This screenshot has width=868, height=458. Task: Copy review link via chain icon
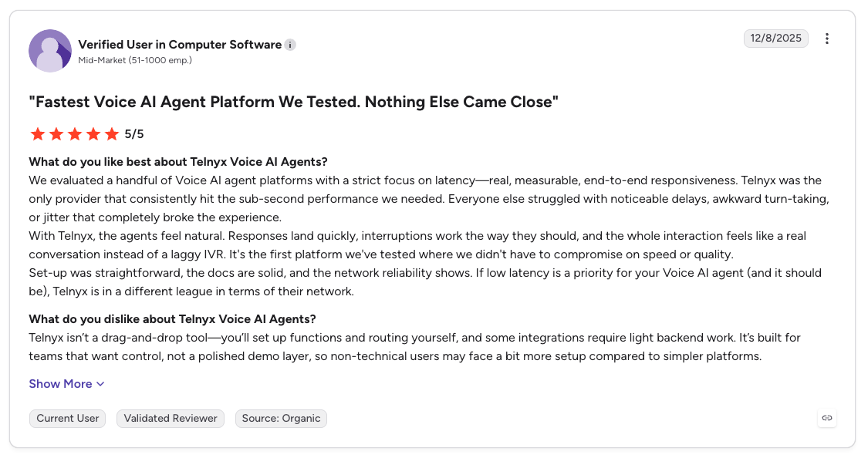tap(826, 418)
